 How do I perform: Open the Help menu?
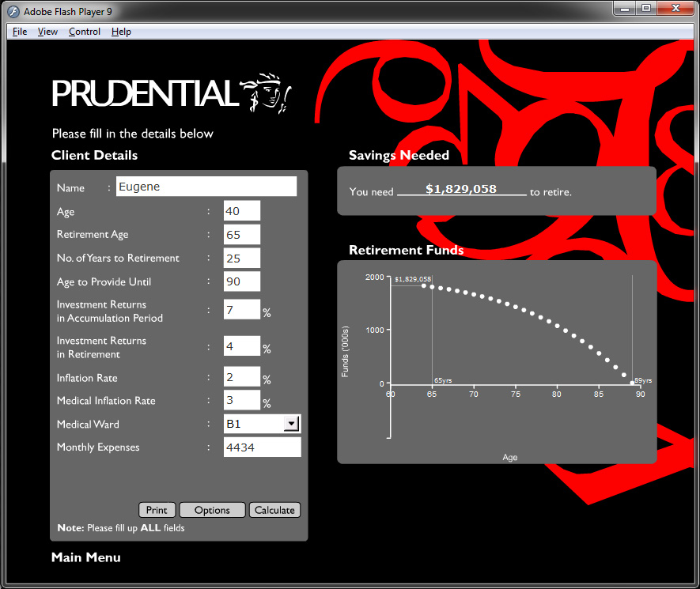tap(121, 32)
